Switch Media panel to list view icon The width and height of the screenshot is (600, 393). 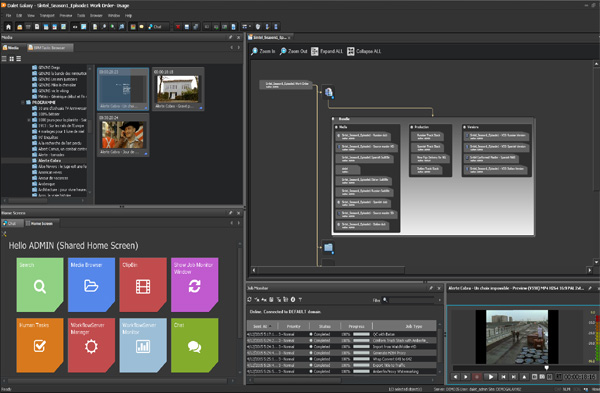18,59
